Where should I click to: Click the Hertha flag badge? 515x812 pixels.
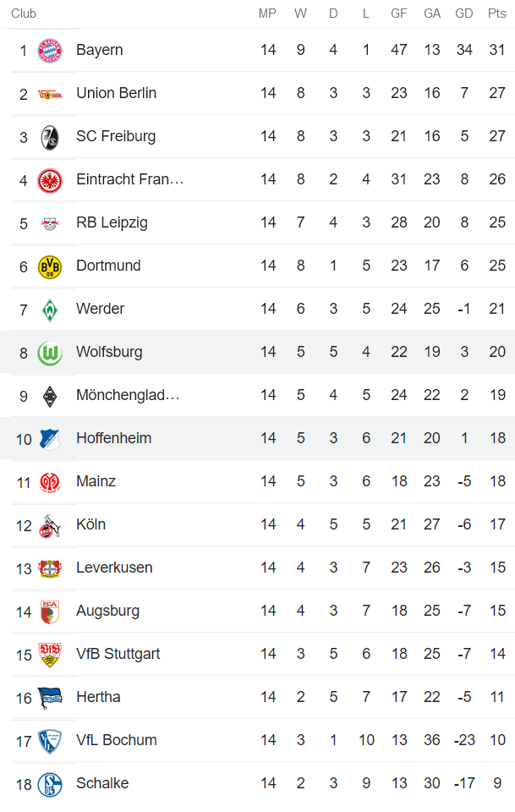[x=52, y=696]
